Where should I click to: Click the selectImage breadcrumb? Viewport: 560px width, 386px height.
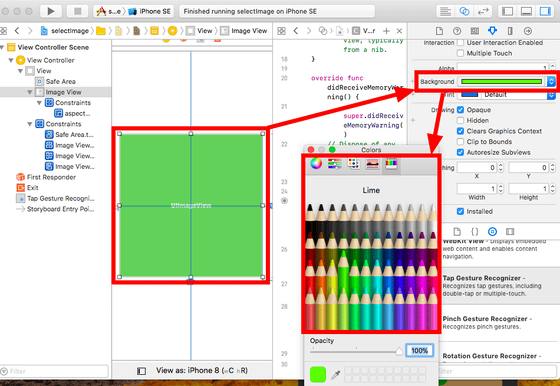[65, 31]
